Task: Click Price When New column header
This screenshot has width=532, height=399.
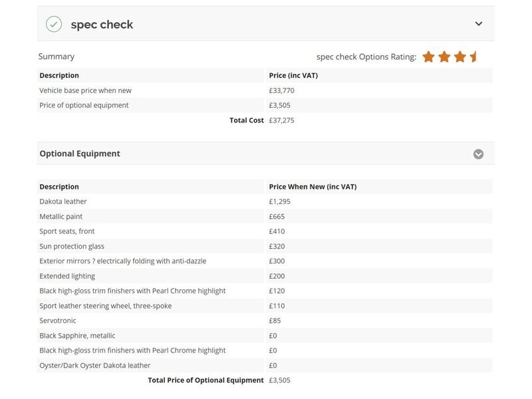Action: coord(313,187)
